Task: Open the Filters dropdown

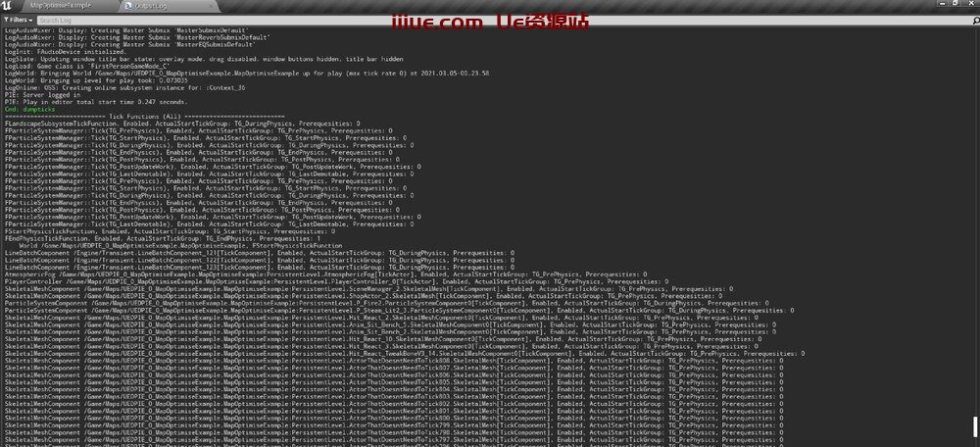Action: [18, 20]
